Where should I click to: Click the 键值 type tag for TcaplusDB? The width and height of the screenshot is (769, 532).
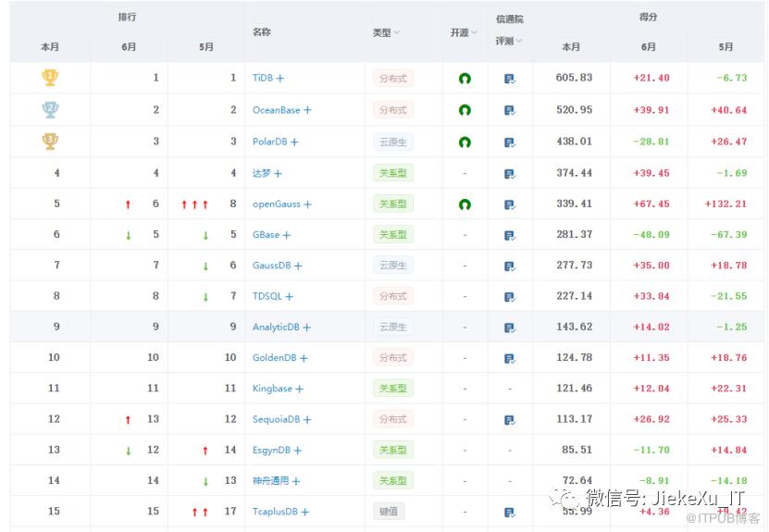coord(389,512)
